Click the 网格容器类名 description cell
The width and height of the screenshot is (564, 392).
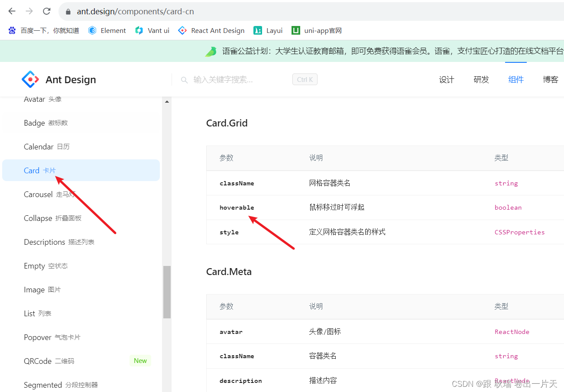tap(330, 183)
